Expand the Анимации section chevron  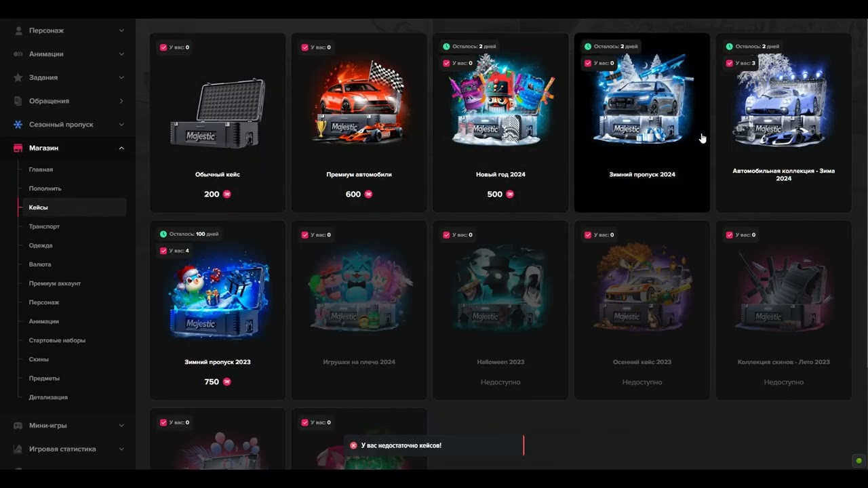121,54
